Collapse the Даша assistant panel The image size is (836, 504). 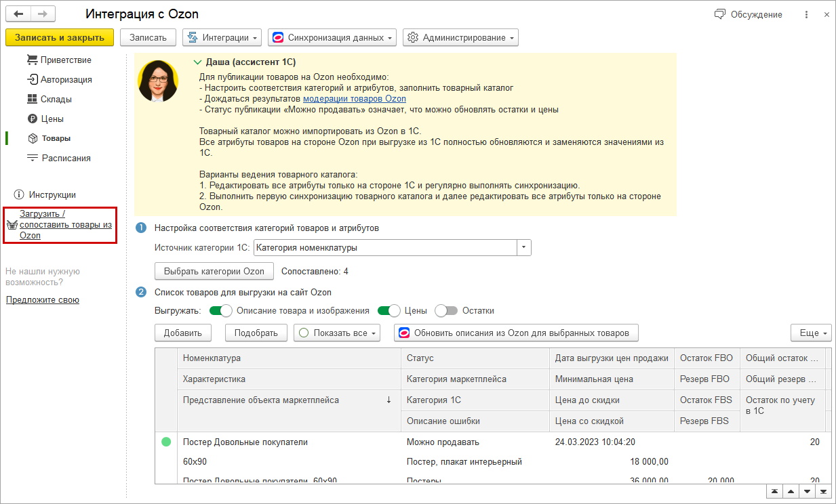point(198,61)
